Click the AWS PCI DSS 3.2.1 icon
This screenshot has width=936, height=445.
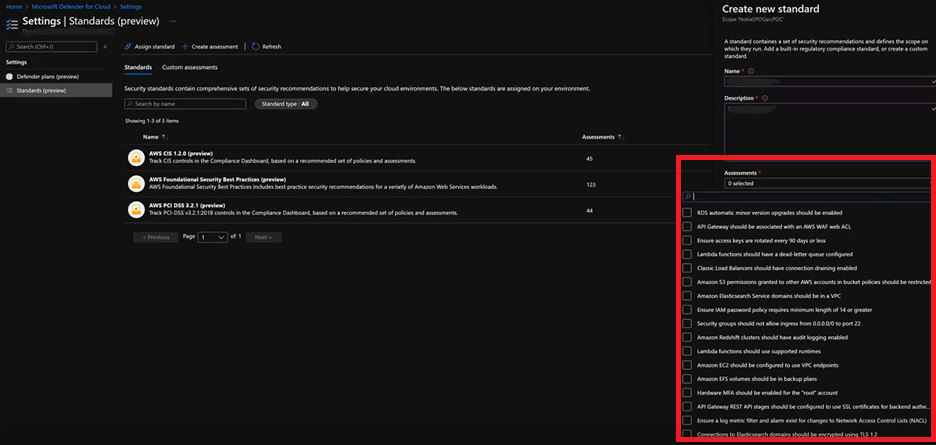[137, 209]
